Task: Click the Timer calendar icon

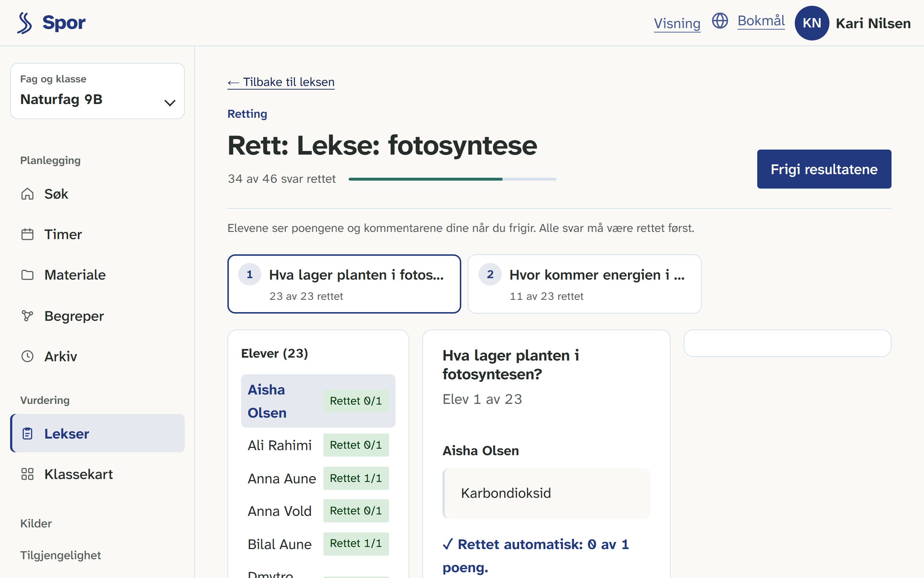Action: tap(27, 234)
